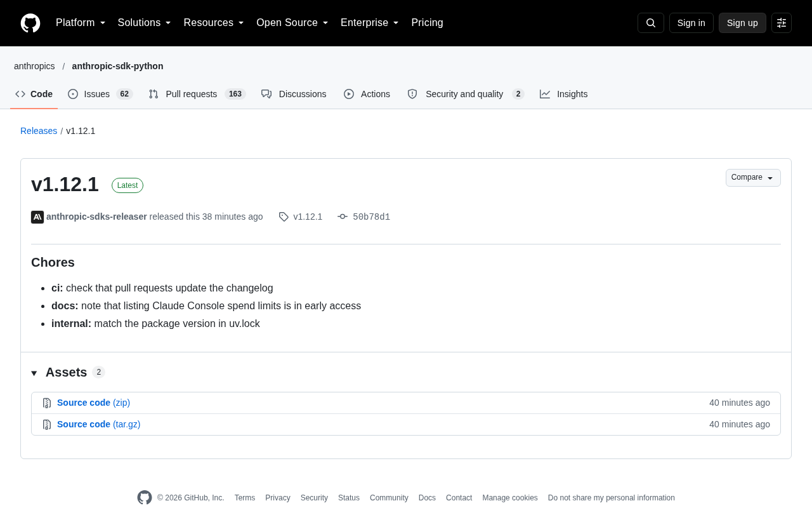
Task: Open the Actions tab
Action: 367,94
